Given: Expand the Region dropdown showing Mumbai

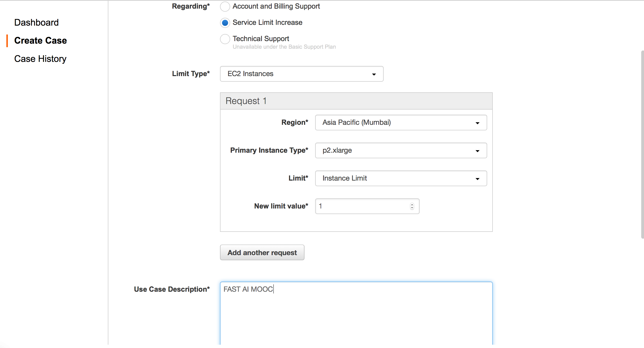Looking at the screenshot, I should 401,123.
